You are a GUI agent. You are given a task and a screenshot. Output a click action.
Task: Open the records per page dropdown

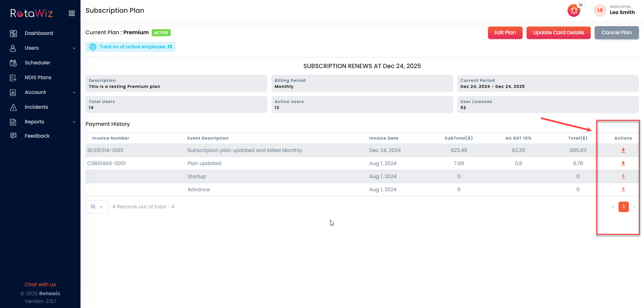point(97,207)
